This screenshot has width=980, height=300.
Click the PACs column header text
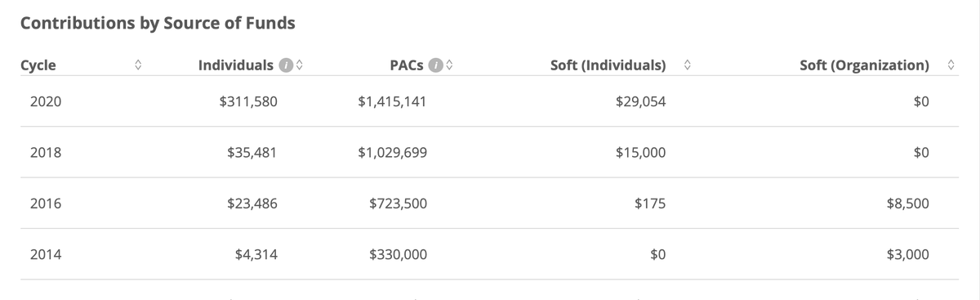[407, 65]
